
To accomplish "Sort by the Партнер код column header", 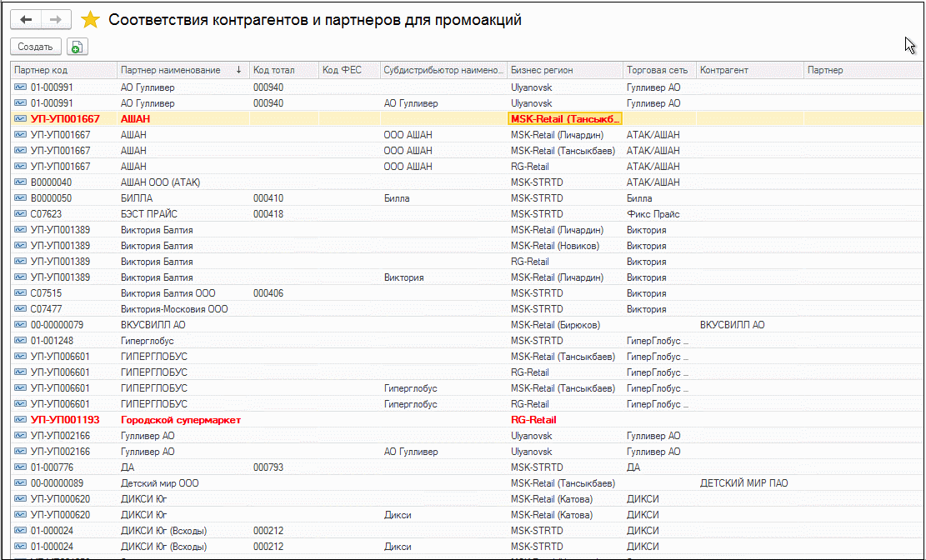I will [63, 71].
